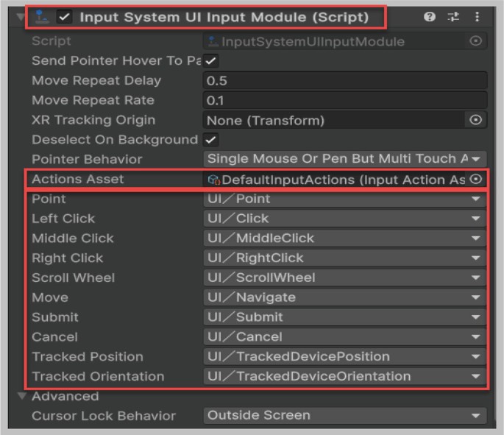Collapse the Input Module component foldout arrow
This screenshot has height=435, width=504.
[21, 17]
